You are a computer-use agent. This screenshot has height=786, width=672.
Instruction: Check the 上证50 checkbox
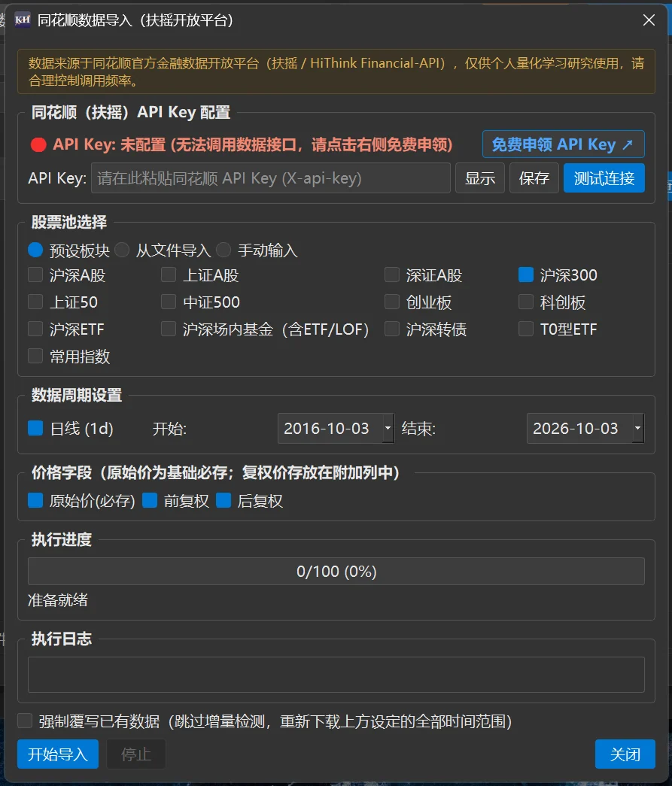(x=35, y=302)
